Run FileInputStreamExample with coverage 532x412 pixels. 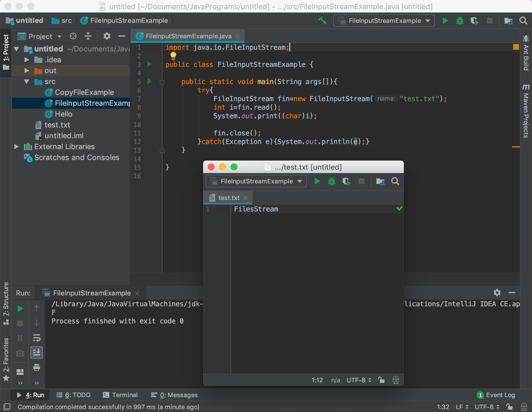click(475, 21)
